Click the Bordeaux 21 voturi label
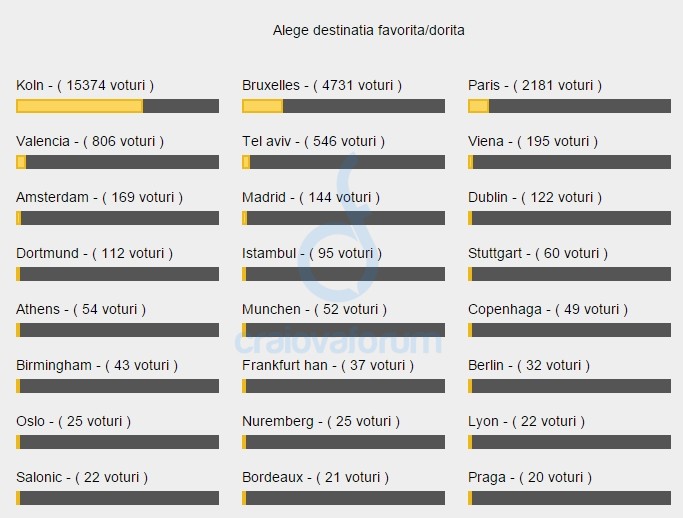The width and height of the screenshot is (683, 518). point(315,477)
